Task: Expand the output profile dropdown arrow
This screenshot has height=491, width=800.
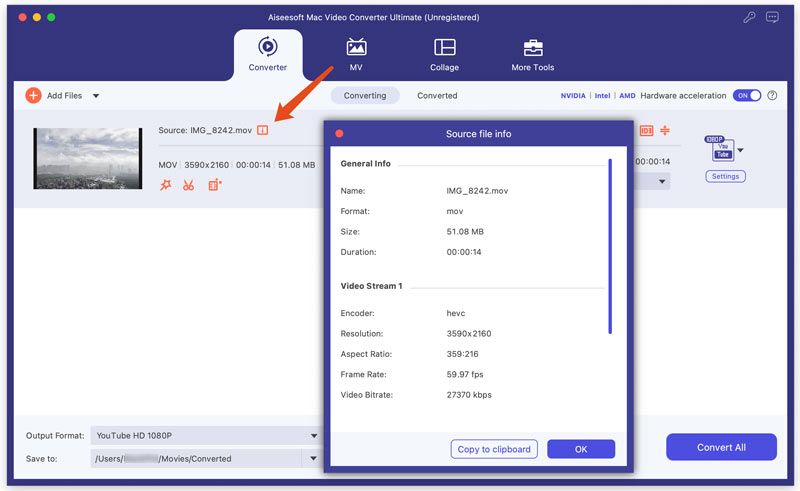Action: (741, 150)
